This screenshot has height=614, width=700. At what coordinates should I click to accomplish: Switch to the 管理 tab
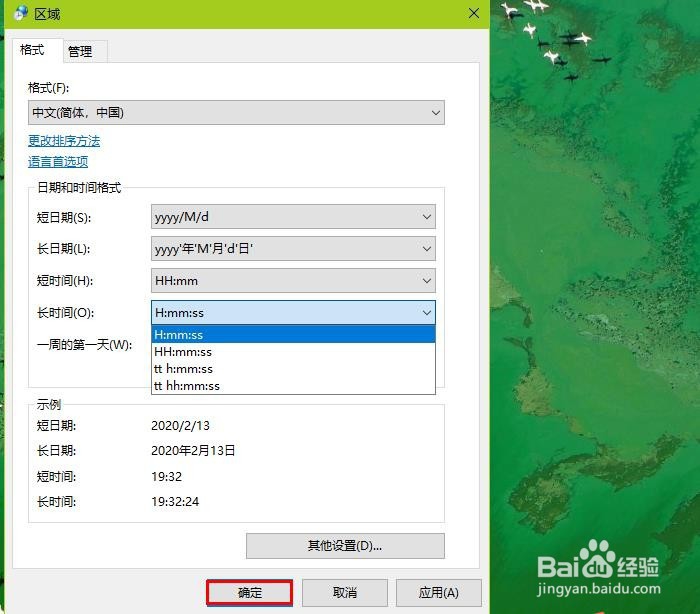coord(80,51)
